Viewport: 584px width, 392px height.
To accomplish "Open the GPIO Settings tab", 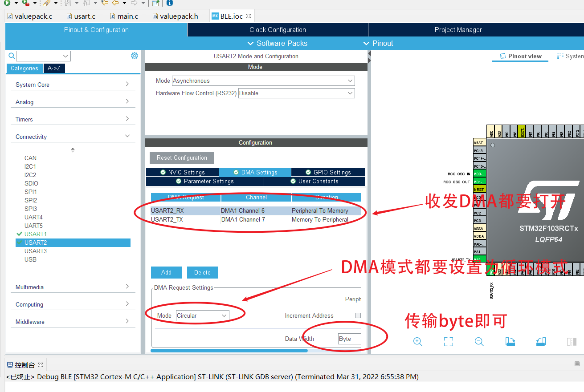I will (x=328, y=172).
